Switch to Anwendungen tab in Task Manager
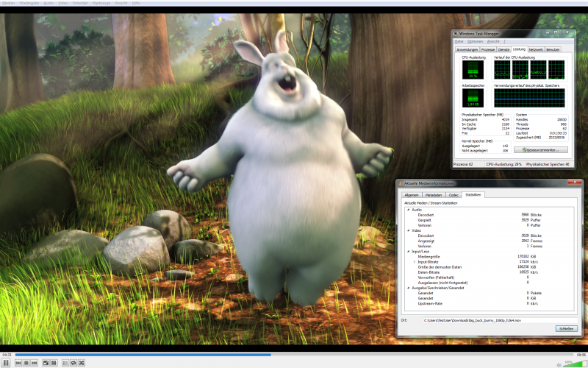 [x=467, y=49]
